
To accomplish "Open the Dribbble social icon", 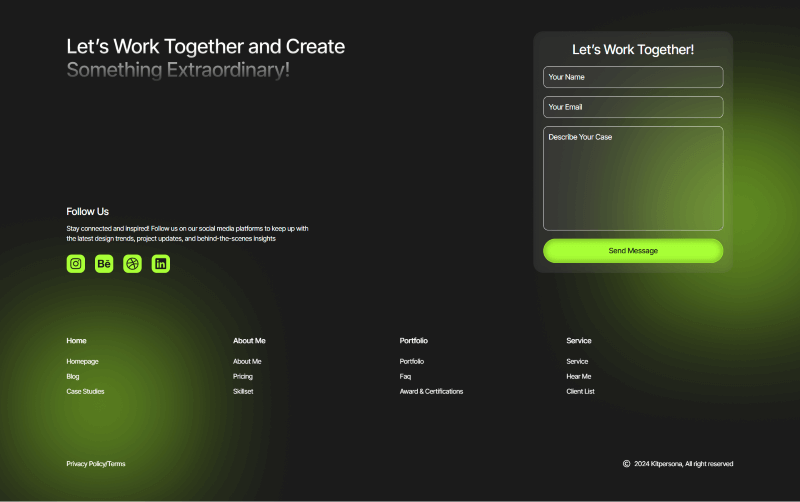I will point(132,264).
